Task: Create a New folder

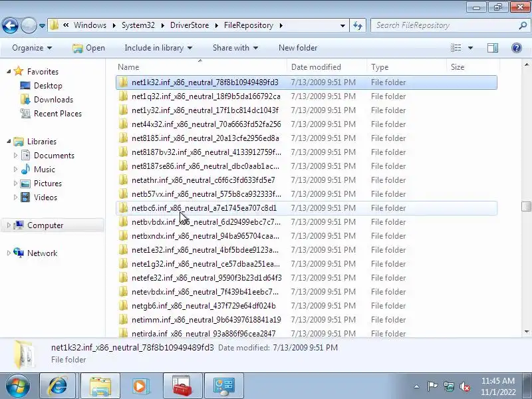Action: coord(298,48)
